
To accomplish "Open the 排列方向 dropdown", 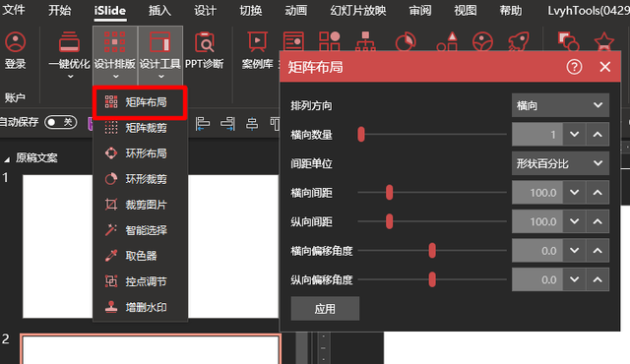I will [560, 105].
